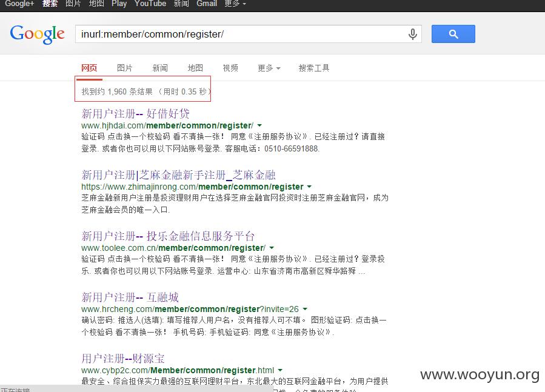Click the Google logo

[x=37, y=34]
